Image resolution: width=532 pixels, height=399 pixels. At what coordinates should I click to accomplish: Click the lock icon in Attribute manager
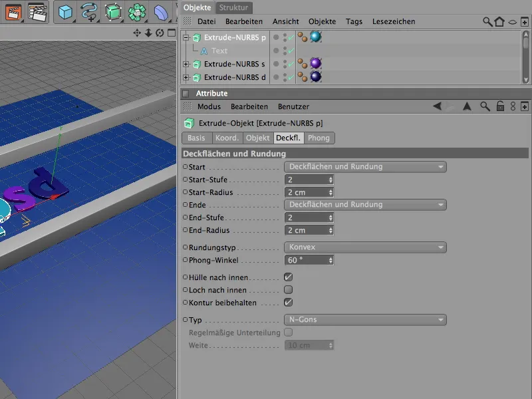[x=500, y=106]
